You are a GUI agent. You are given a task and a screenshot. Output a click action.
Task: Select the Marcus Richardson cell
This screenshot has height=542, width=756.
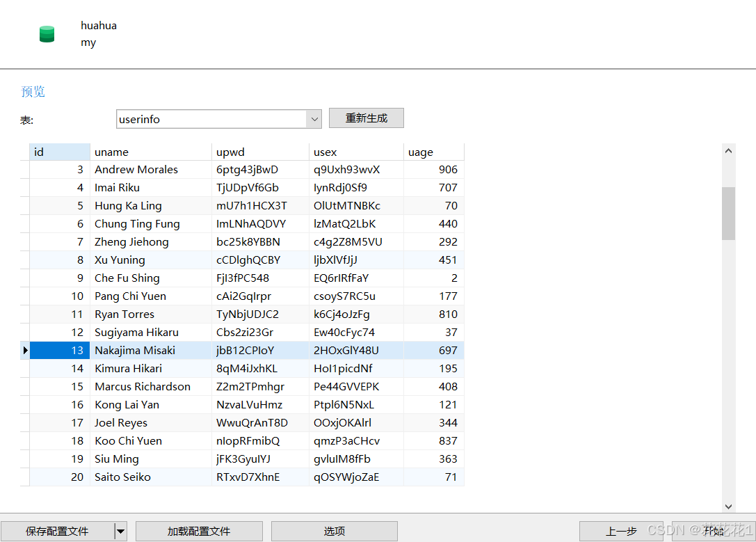(151, 387)
